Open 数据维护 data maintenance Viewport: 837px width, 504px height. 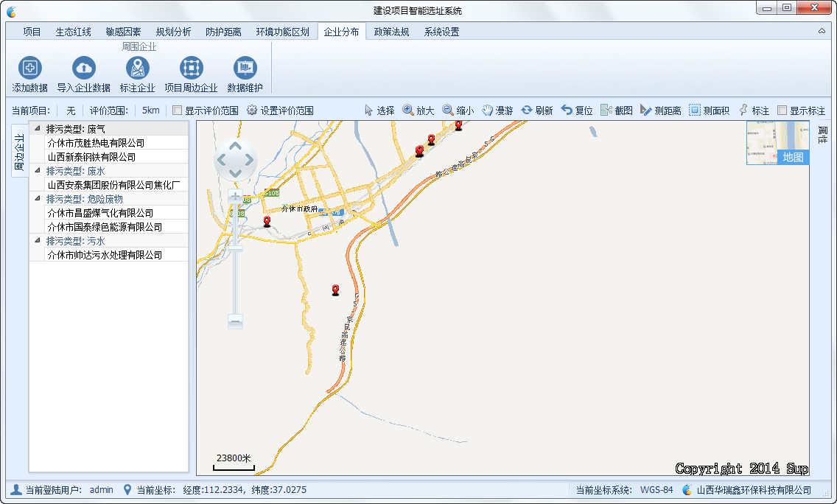point(245,69)
